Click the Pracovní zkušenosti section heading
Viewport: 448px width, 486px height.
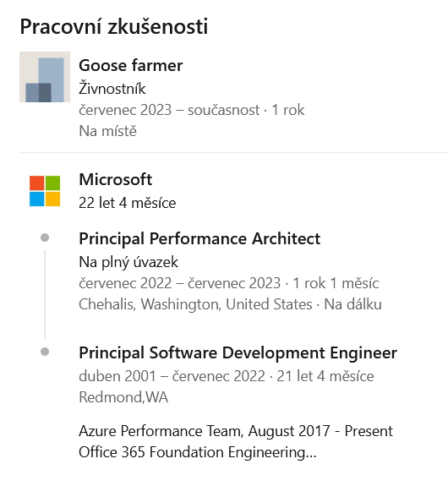114,27
